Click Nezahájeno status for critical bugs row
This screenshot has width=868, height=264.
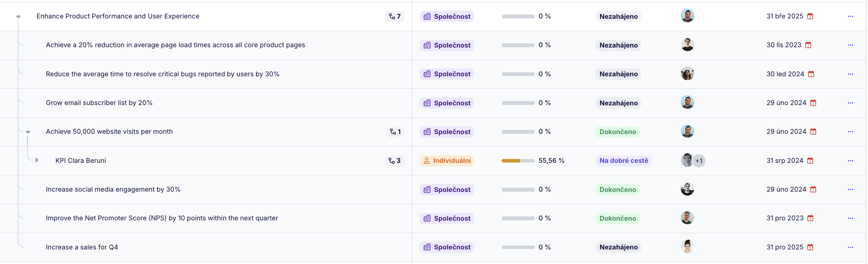tap(618, 74)
